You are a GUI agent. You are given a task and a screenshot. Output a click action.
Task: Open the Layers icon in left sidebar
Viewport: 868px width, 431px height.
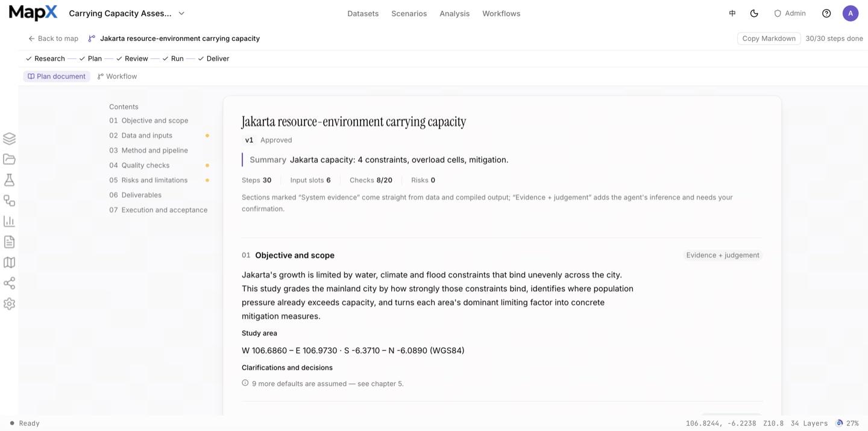pyautogui.click(x=9, y=139)
